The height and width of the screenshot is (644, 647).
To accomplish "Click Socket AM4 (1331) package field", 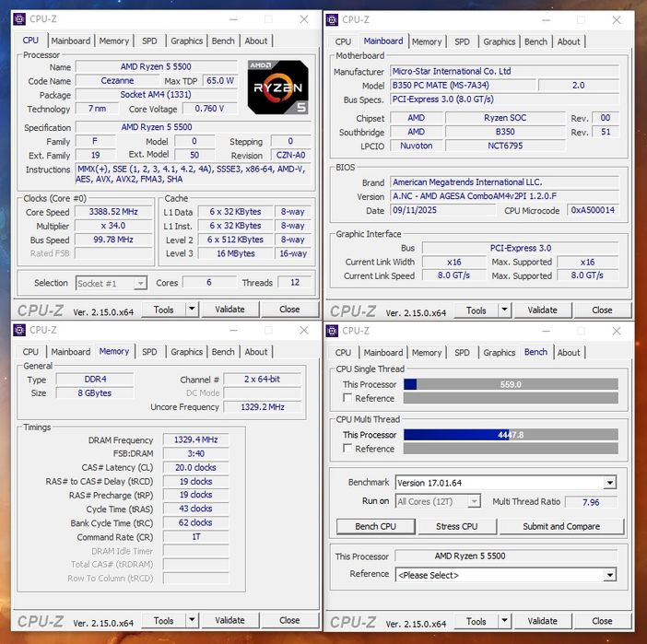I will pos(157,95).
